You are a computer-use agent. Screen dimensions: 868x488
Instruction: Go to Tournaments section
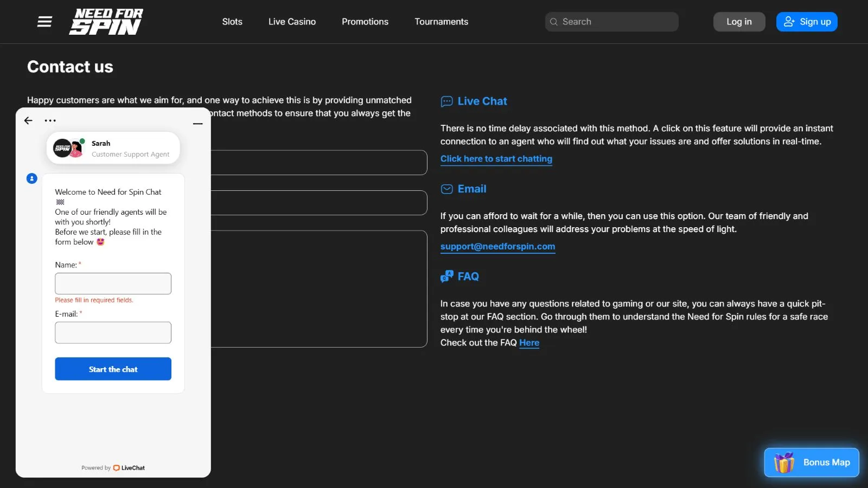coord(441,22)
